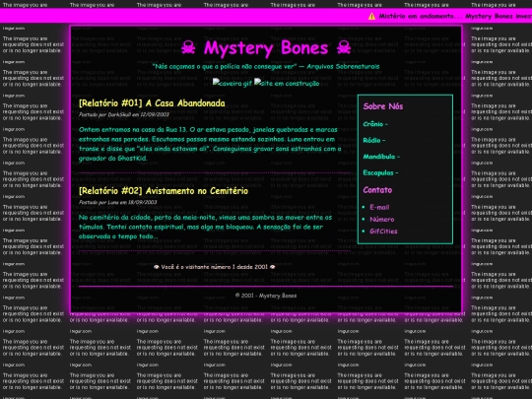Open the Número contact link
The width and height of the screenshot is (532, 399).
(x=381, y=219)
